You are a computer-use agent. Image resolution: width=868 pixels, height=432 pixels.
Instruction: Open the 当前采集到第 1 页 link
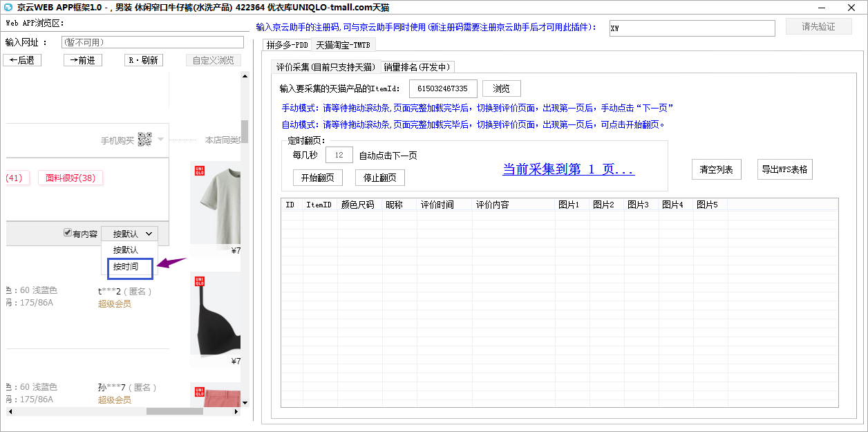click(569, 169)
